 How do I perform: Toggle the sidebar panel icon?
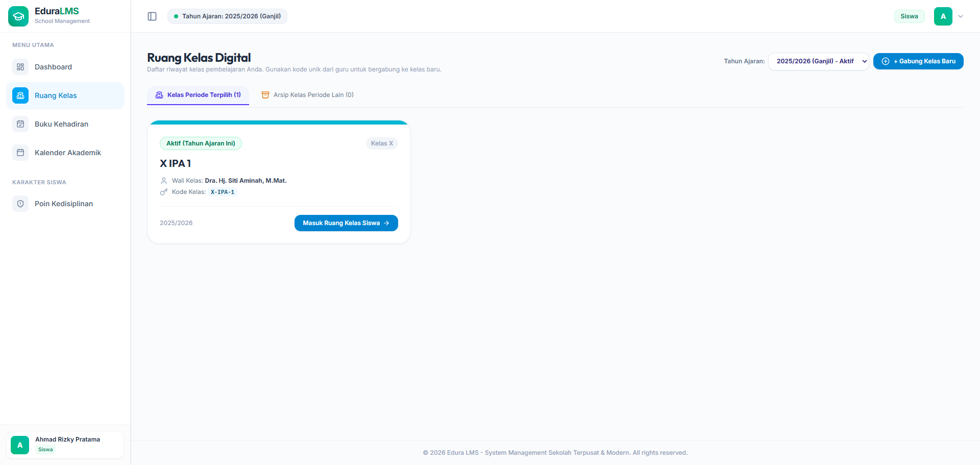(x=152, y=16)
